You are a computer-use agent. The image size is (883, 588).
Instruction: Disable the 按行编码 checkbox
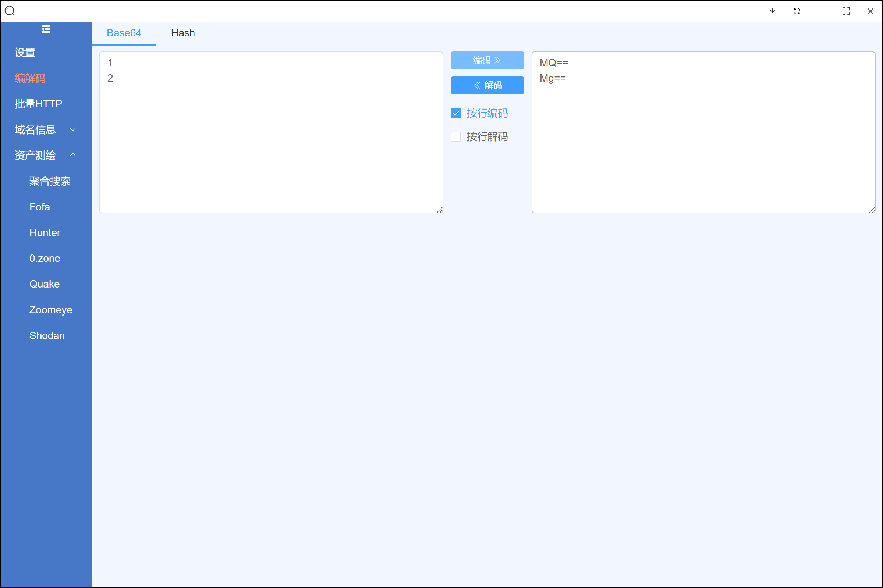[456, 113]
